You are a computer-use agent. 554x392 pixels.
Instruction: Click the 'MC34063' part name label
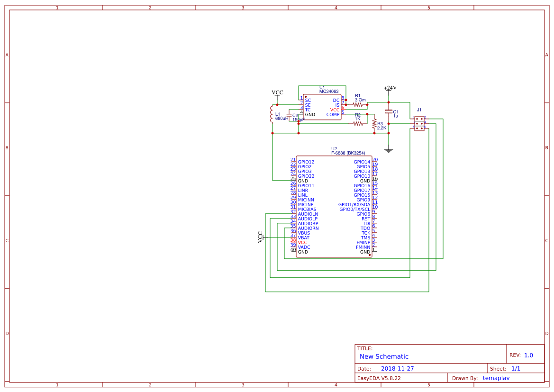click(x=329, y=91)
